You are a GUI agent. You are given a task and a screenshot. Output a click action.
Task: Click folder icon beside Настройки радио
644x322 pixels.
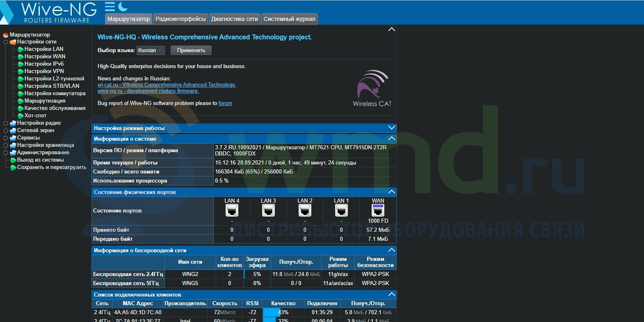[x=13, y=123]
